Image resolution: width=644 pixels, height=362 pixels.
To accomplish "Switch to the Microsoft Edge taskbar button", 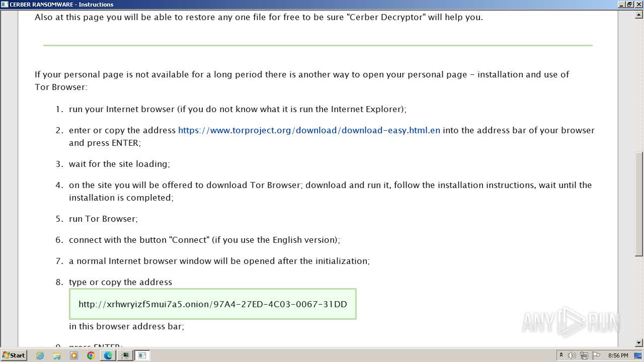I will 108,355.
